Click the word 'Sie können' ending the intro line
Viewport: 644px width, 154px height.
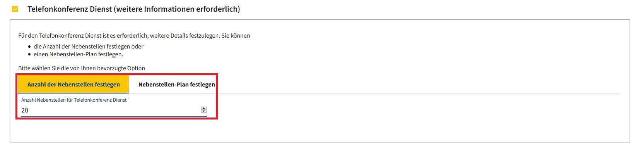click(236, 36)
